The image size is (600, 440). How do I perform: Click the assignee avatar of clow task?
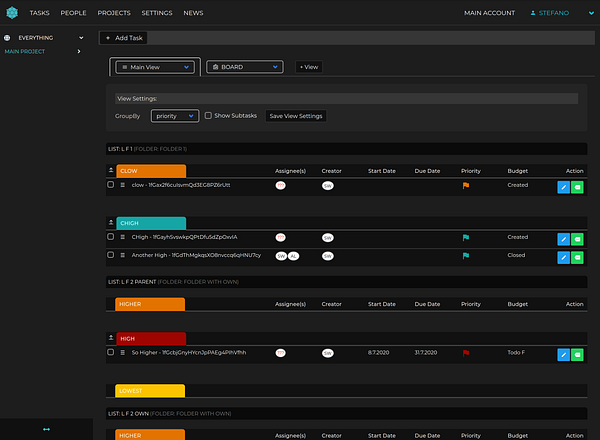click(x=280, y=186)
